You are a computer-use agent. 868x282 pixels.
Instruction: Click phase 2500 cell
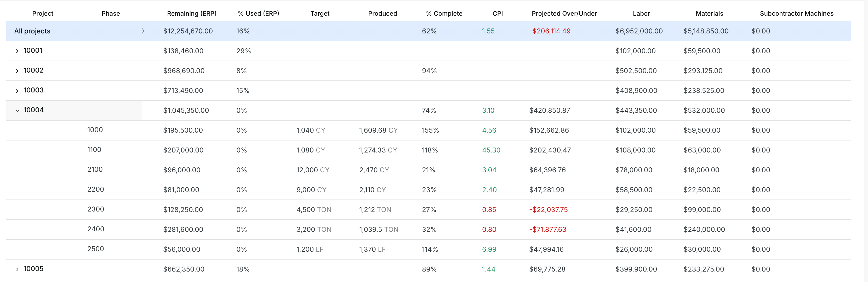tap(96, 249)
